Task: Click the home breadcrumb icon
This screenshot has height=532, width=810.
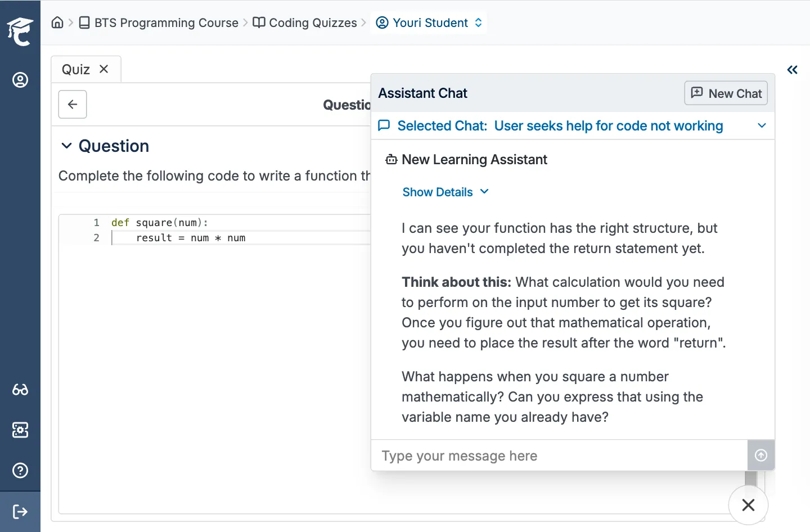Action: point(57,22)
